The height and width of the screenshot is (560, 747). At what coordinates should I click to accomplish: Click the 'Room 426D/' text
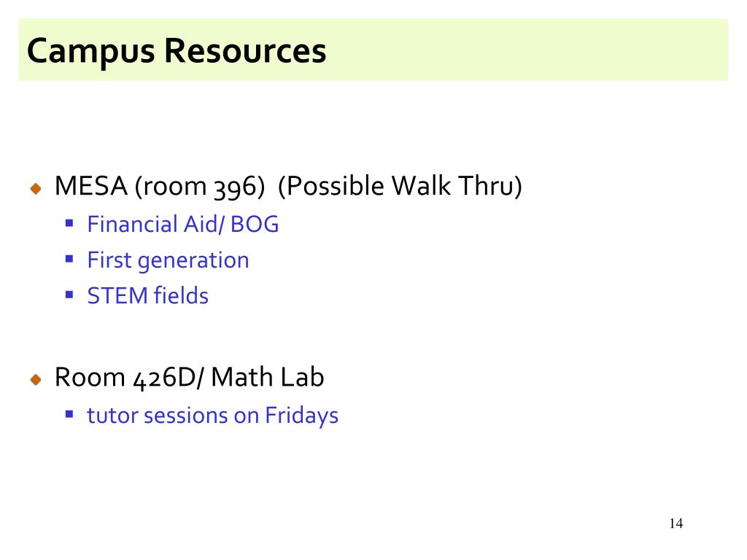click(x=130, y=378)
